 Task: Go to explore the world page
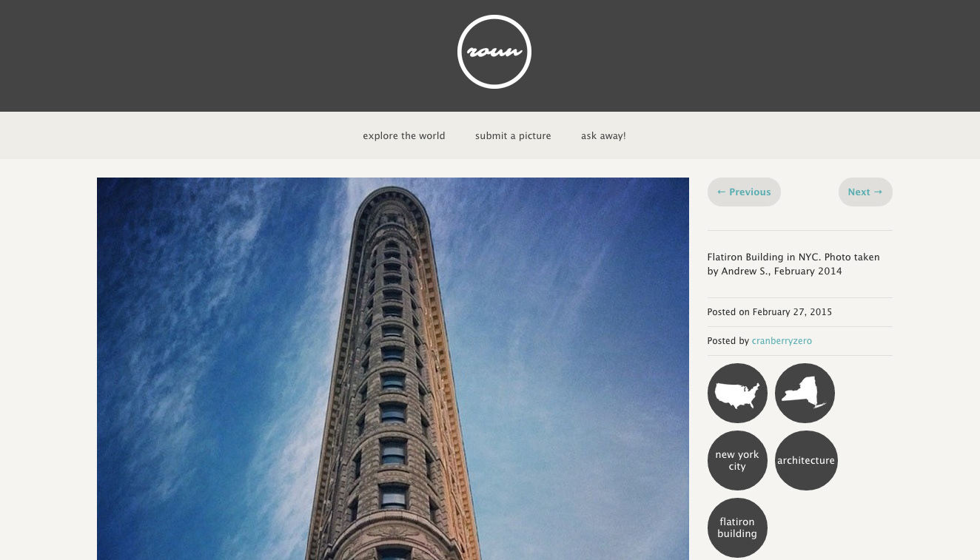[x=404, y=136]
